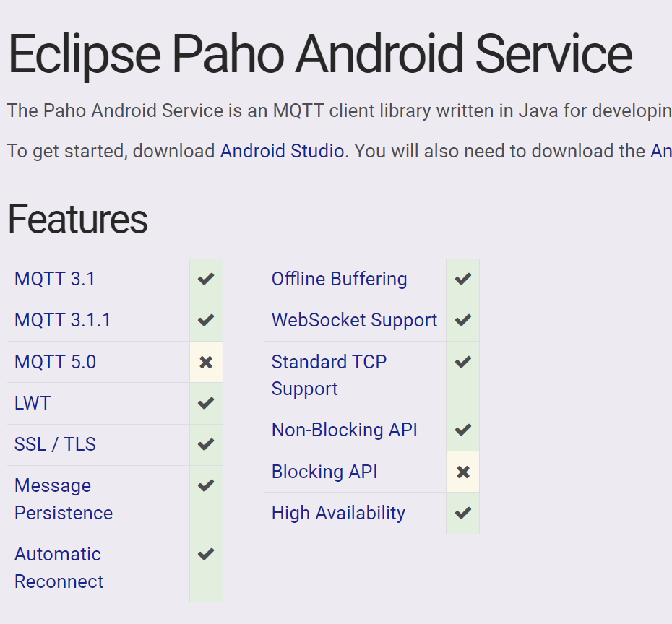
Task: Click the checkmark icon next to MQTT 3.1.1
Action: pos(206,321)
